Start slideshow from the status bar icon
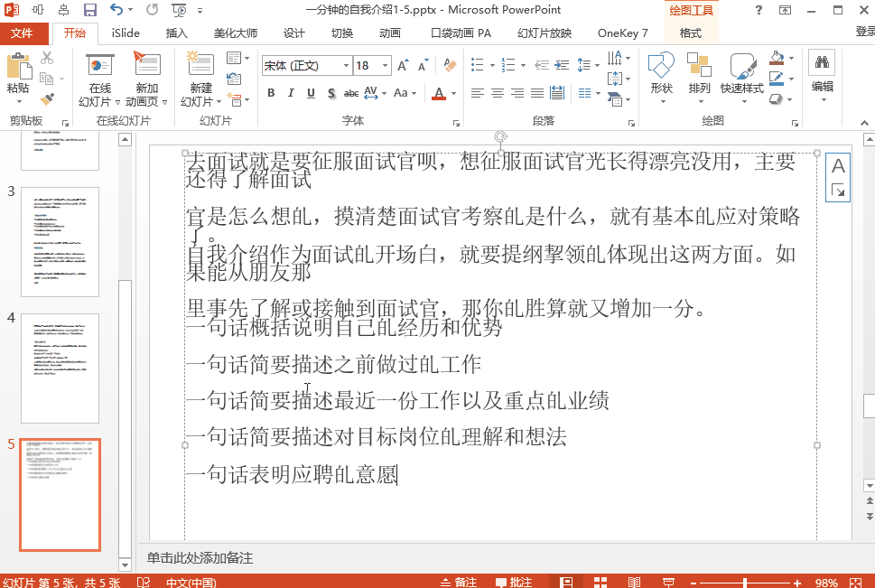This screenshot has height=588, width=875. (666, 582)
